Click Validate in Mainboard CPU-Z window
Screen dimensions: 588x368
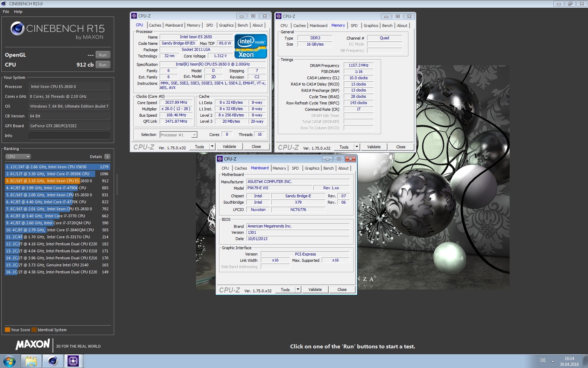[315, 289]
